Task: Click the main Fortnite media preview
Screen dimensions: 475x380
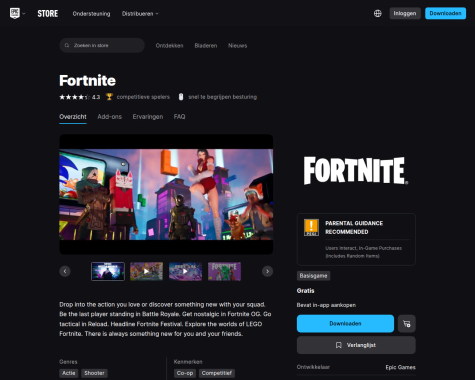Action: tap(166, 194)
